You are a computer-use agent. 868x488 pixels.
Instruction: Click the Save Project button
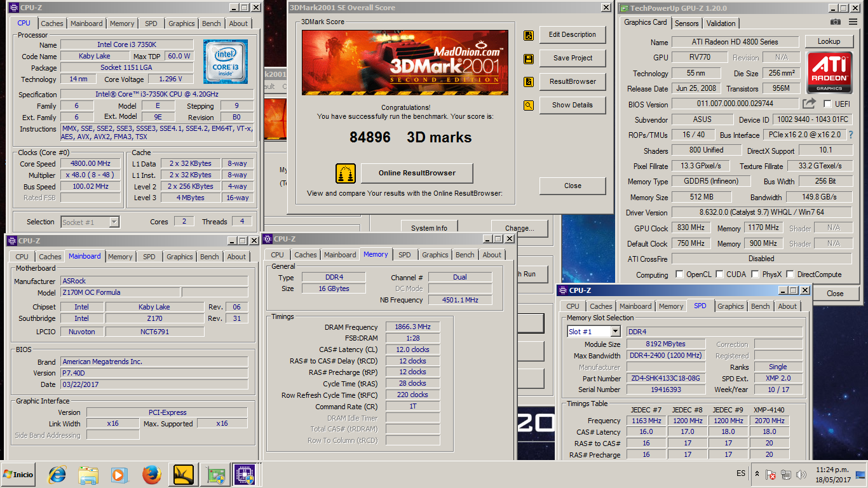tap(573, 58)
